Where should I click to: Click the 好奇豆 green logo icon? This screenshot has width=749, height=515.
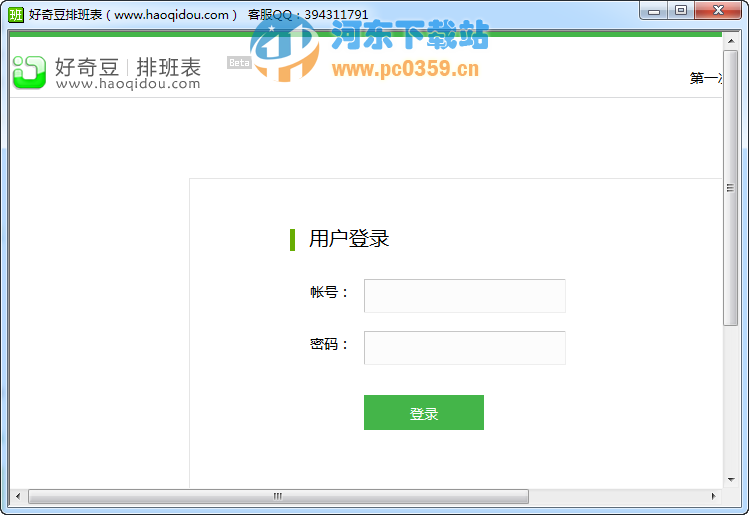29,72
